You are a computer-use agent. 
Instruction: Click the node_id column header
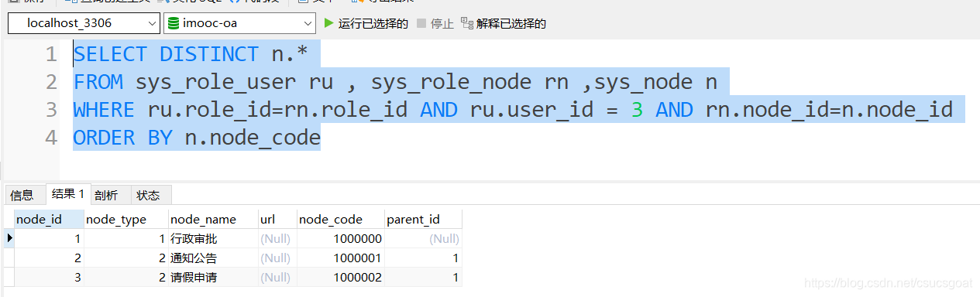(x=49, y=219)
